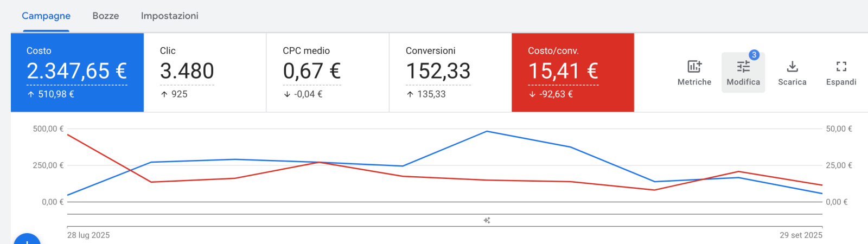
Task: Click the 29 set 2025 end date label
Action: tap(801, 235)
